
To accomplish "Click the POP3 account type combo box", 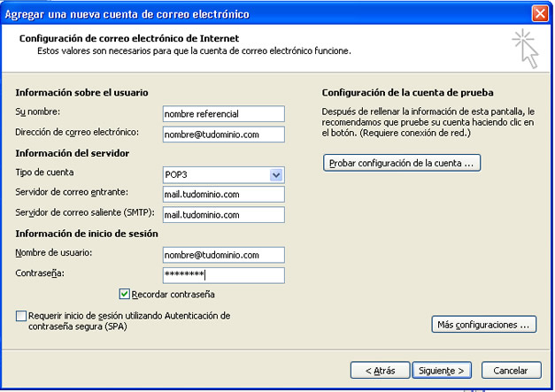I will (216, 175).
